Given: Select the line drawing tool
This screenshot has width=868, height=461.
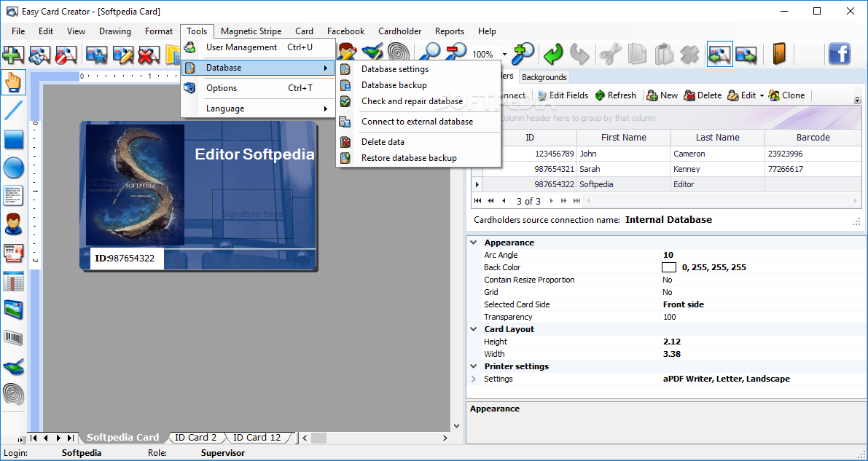Looking at the screenshot, I should (x=13, y=111).
